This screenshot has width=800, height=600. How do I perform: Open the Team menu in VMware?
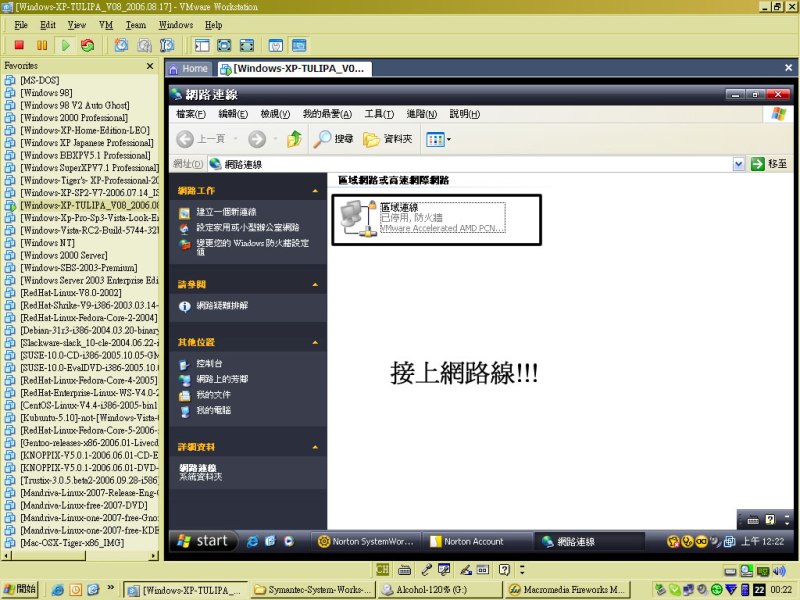coord(136,25)
